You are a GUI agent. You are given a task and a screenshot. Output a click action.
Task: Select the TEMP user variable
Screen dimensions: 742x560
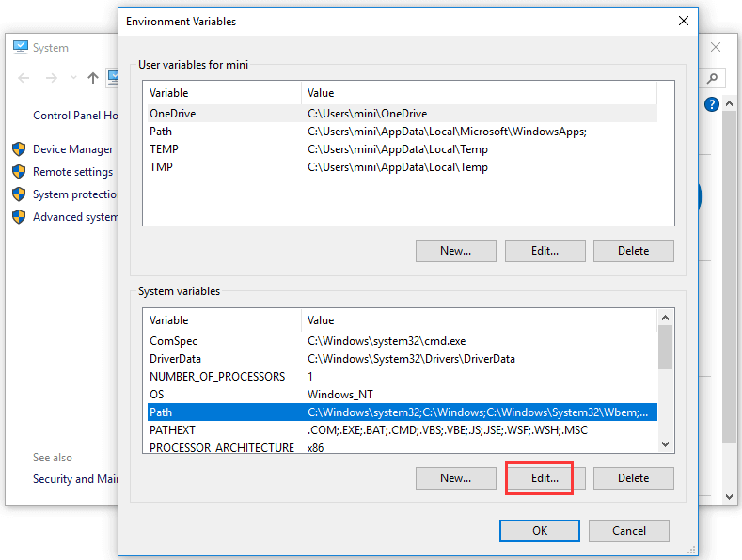[x=403, y=149]
